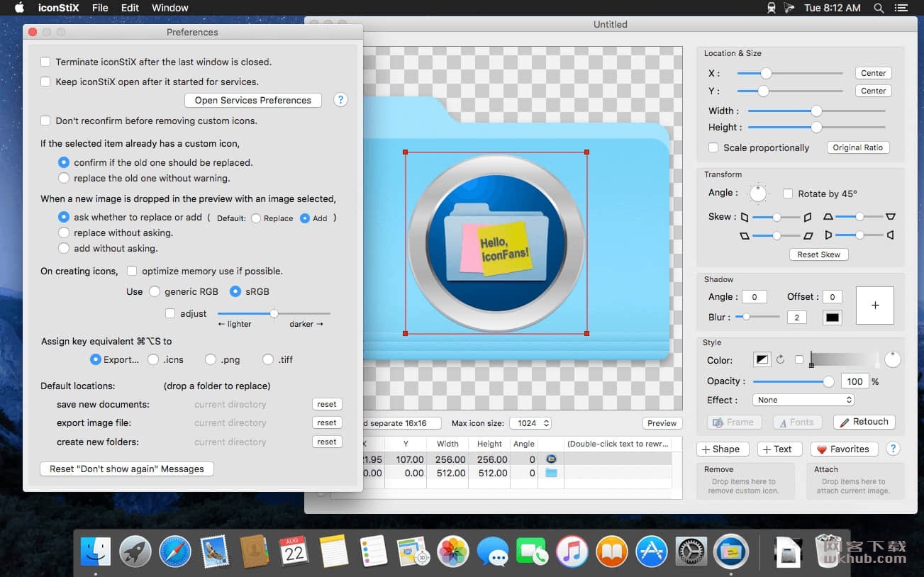Check Rotate by 45° option
Image resolution: width=924 pixels, height=577 pixels.
[x=787, y=194]
